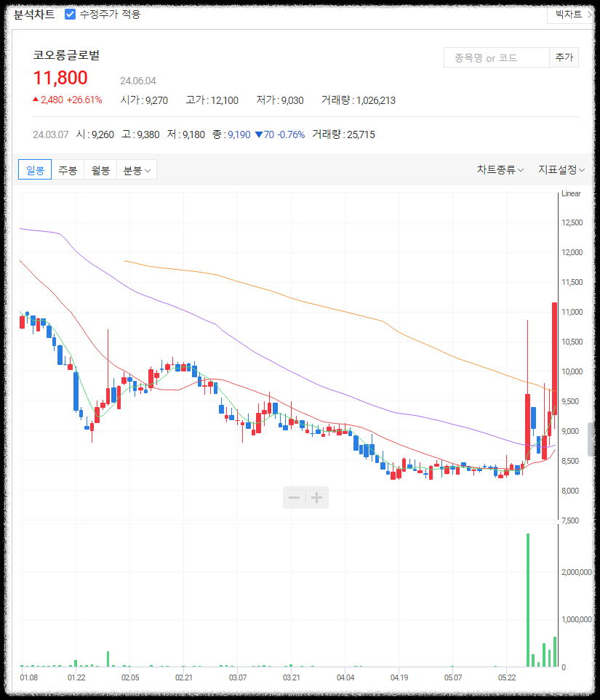Click the largest green volume bar

pos(527,600)
